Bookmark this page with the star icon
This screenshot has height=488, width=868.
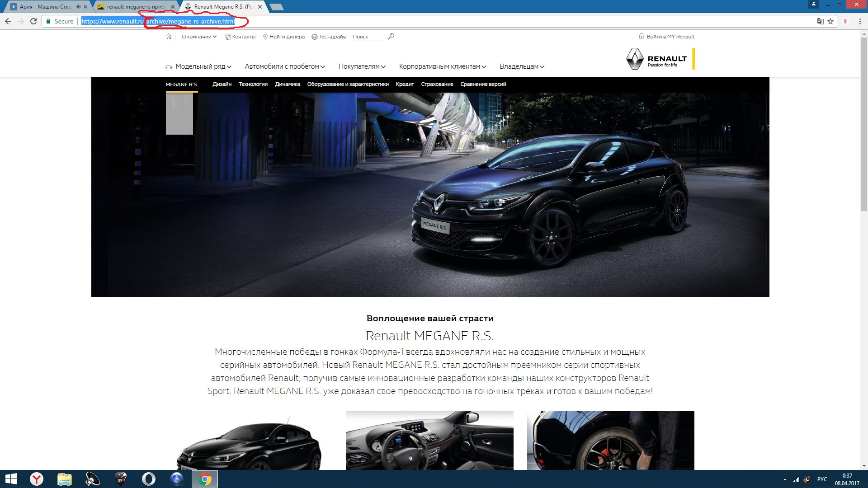coord(830,21)
